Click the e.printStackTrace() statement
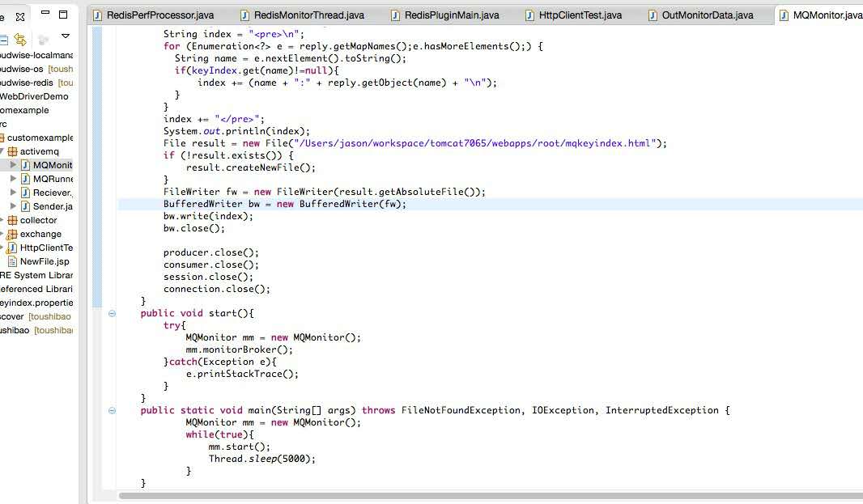The image size is (863, 504). tap(242, 374)
